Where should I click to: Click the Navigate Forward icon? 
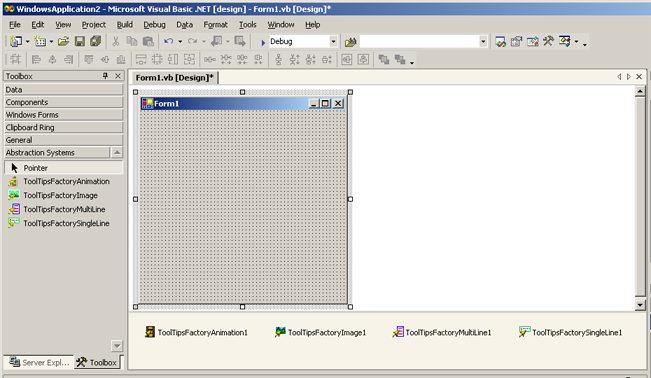pyautogui.click(x=240, y=41)
